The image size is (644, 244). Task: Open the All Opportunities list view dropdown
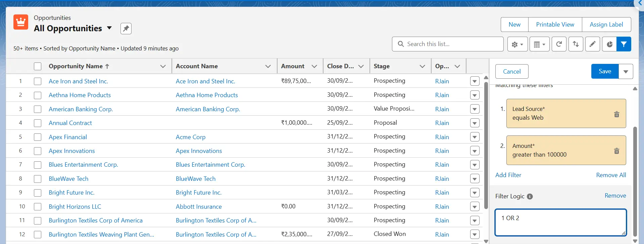coord(109,28)
